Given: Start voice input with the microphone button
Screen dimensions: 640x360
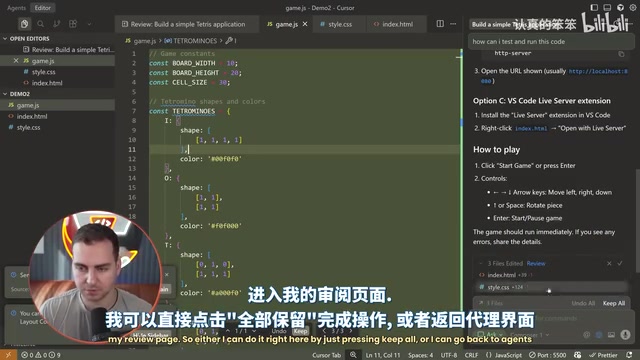Looking at the screenshot, I should (625, 335).
